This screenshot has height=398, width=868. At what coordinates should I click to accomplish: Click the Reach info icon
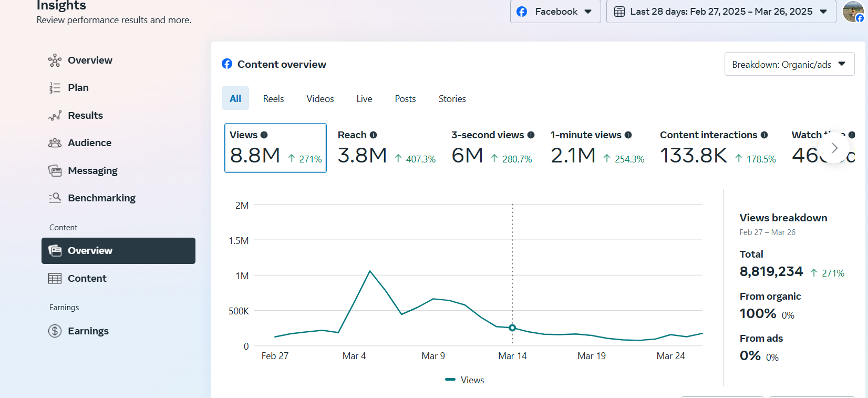tap(374, 135)
